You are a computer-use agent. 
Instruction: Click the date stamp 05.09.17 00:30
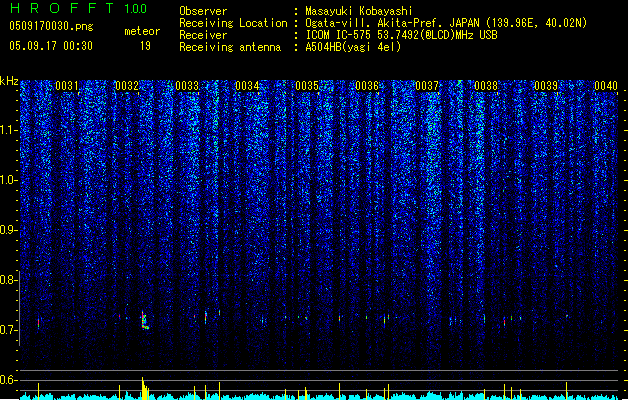(x=51, y=46)
